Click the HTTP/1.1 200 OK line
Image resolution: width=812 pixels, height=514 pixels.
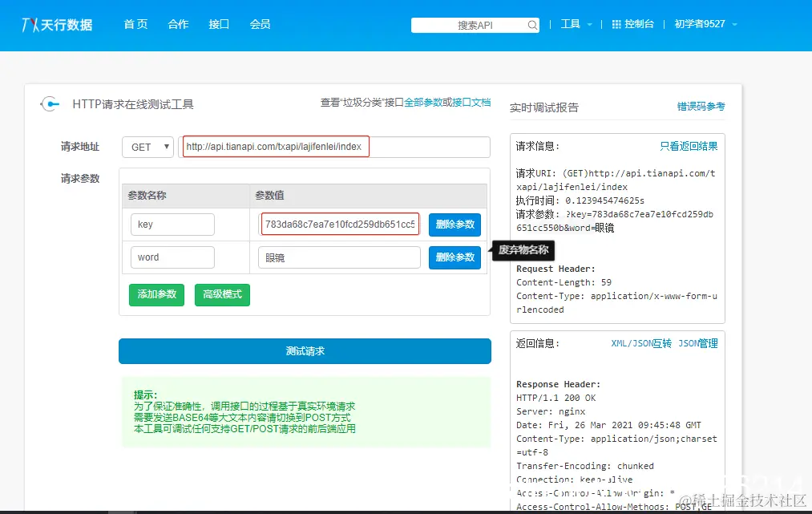pos(556,398)
